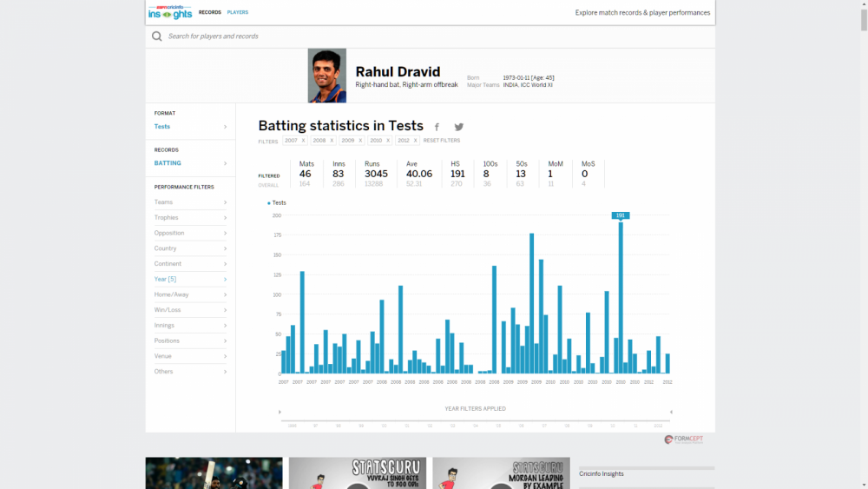This screenshot has width=868, height=489.
Task: Expand the Batting records option
Action: pos(190,163)
